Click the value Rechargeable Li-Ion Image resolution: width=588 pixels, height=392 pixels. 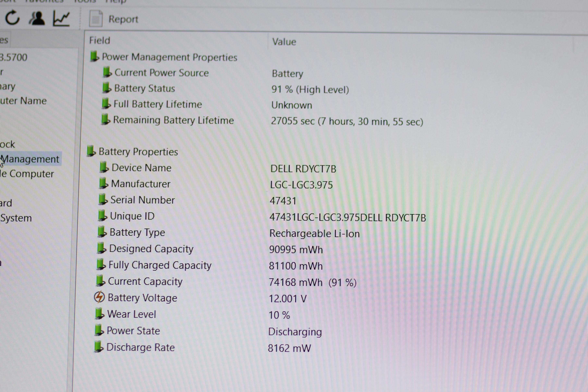click(x=315, y=234)
